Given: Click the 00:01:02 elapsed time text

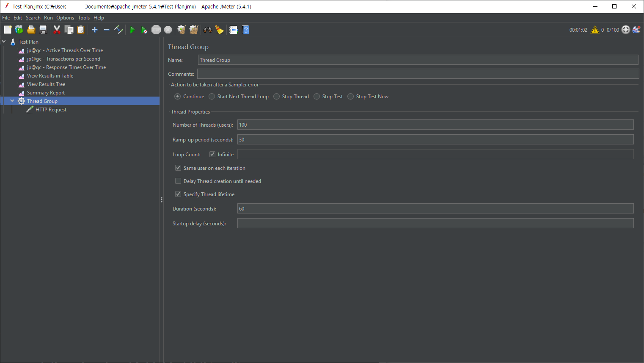Looking at the screenshot, I should tap(578, 30).
